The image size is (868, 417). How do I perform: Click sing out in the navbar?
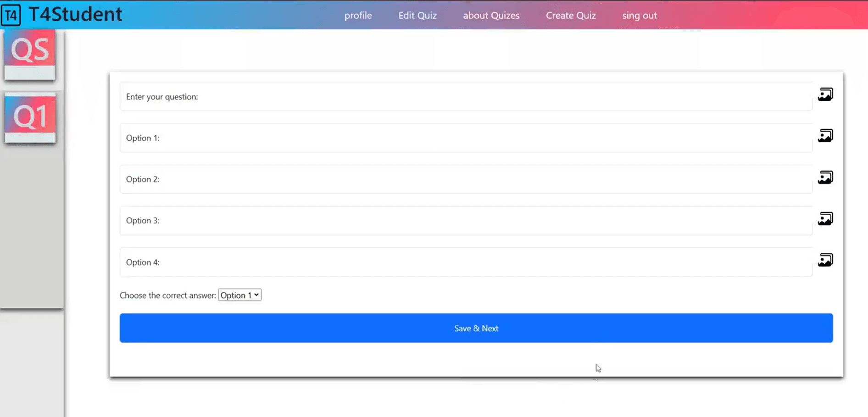point(640,15)
